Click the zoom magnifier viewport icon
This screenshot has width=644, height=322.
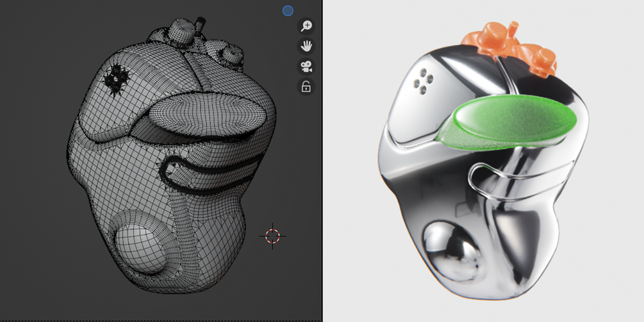coord(306,26)
